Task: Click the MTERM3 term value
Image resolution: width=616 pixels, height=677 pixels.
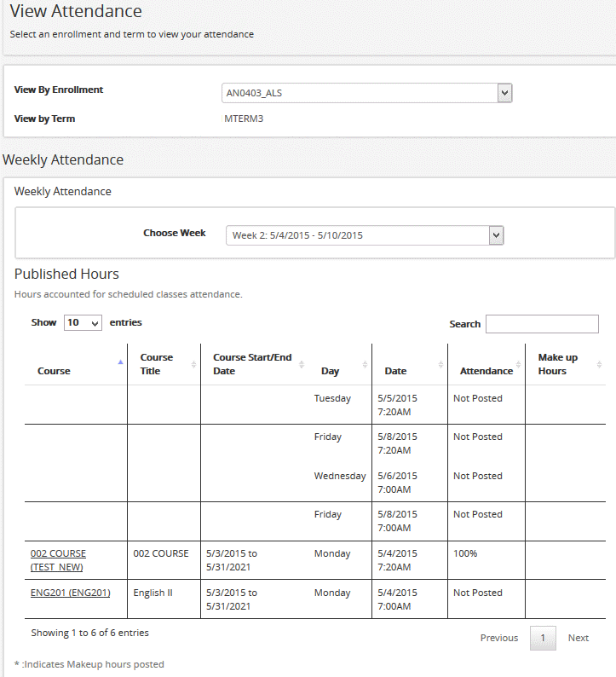Action: pyautogui.click(x=244, y=119)
